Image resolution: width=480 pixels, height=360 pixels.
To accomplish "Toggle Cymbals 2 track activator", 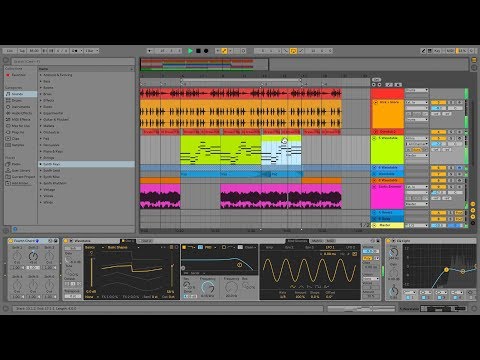I will click(438, 132).
